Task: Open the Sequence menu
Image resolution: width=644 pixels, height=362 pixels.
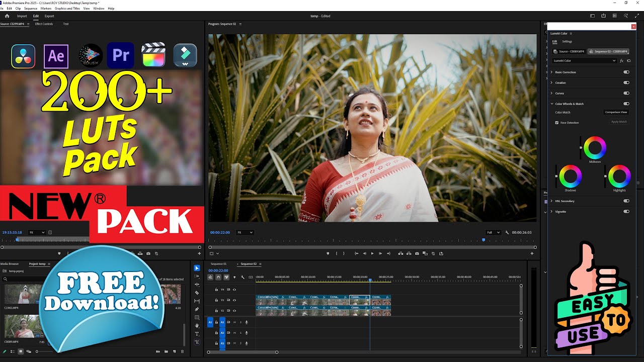Action: [31, 9]
